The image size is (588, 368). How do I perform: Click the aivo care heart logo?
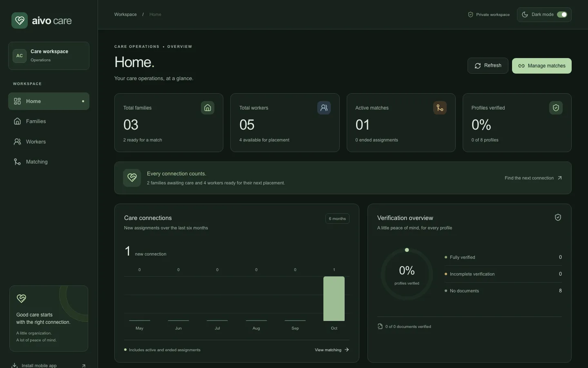tap(20, 20)
